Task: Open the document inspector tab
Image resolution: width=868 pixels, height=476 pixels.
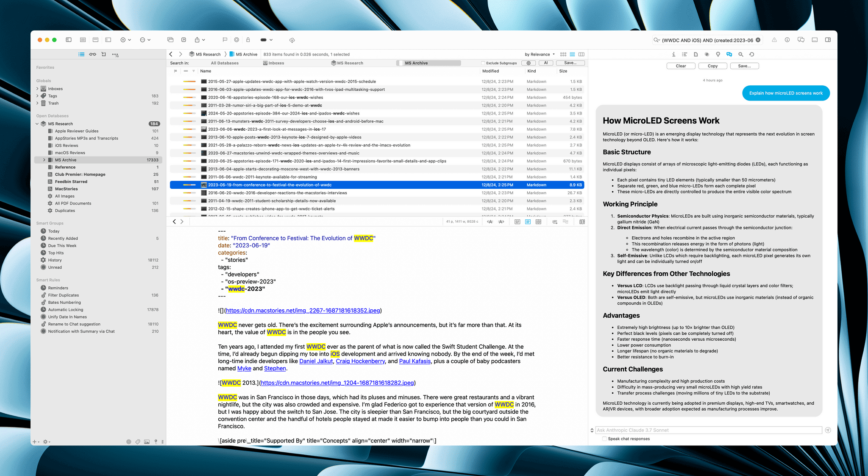Action: (696, 54)
